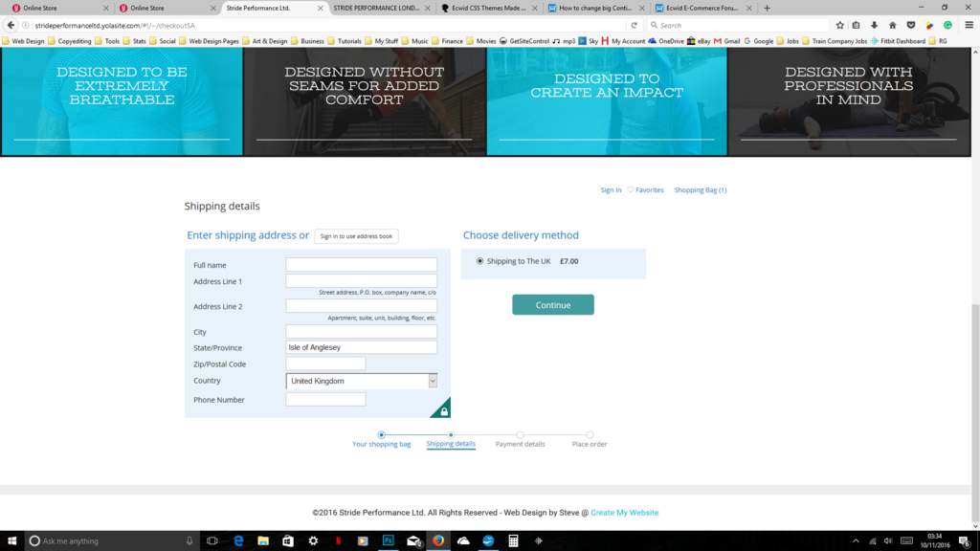Screen dimensions: 980x551
Task: Click the Cortana microphone icon
Action: (189, 540)
